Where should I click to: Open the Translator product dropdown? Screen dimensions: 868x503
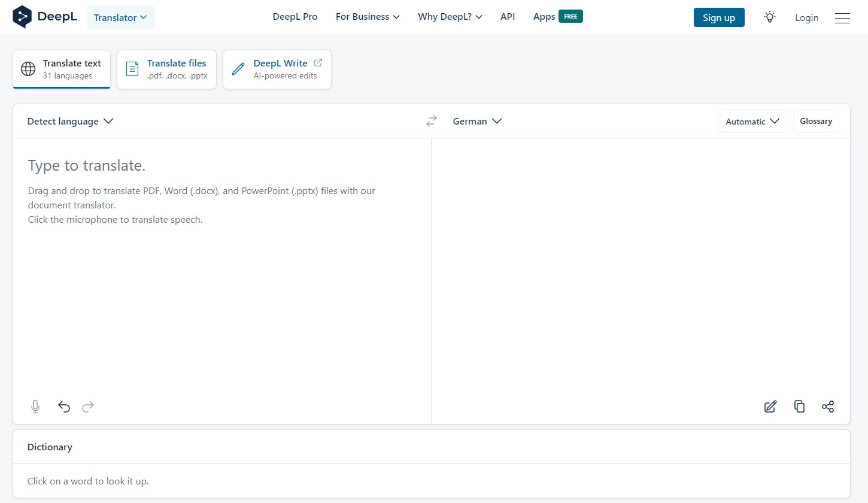click(121, 17)
